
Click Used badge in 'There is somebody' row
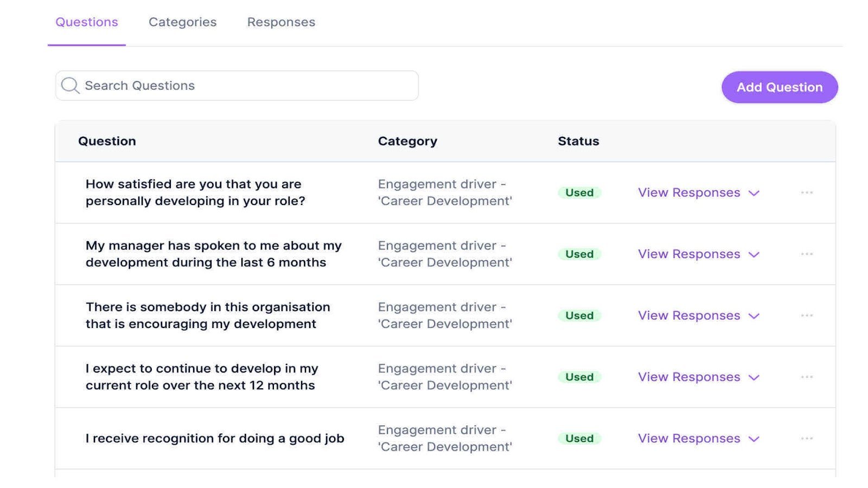pos(579,316)
